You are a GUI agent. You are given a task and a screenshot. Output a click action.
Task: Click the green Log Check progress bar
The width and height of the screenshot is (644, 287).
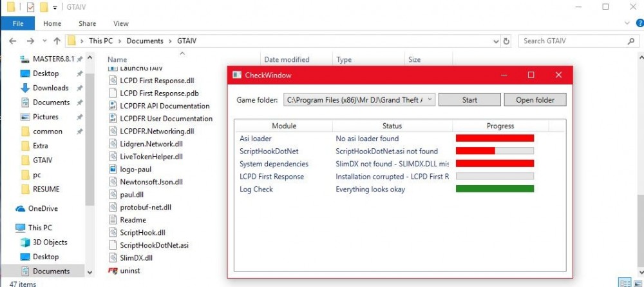click(x=495, y=189)
